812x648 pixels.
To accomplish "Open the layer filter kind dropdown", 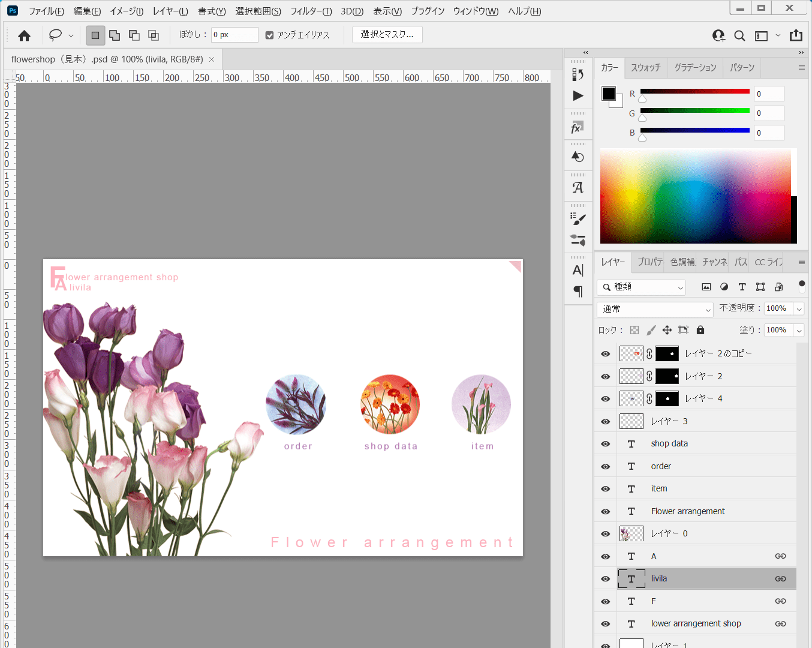I will [x=642, y=287].
